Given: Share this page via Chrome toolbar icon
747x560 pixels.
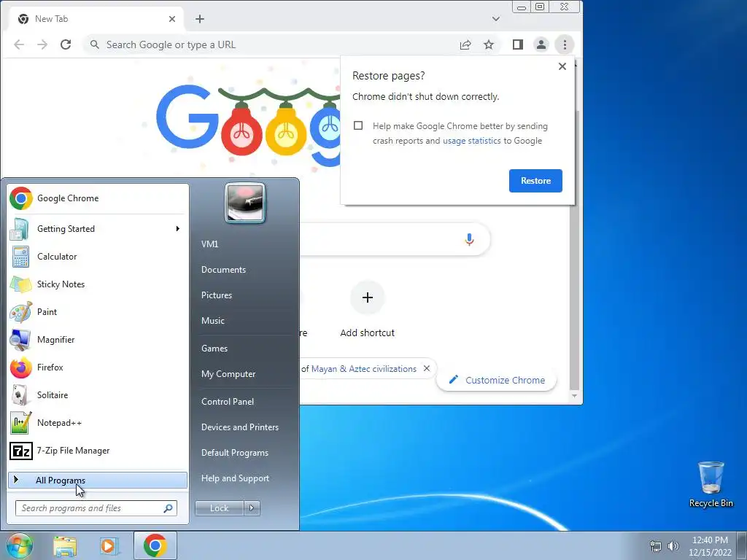Looking at the screenshot, I should click(x=465, y=44).
